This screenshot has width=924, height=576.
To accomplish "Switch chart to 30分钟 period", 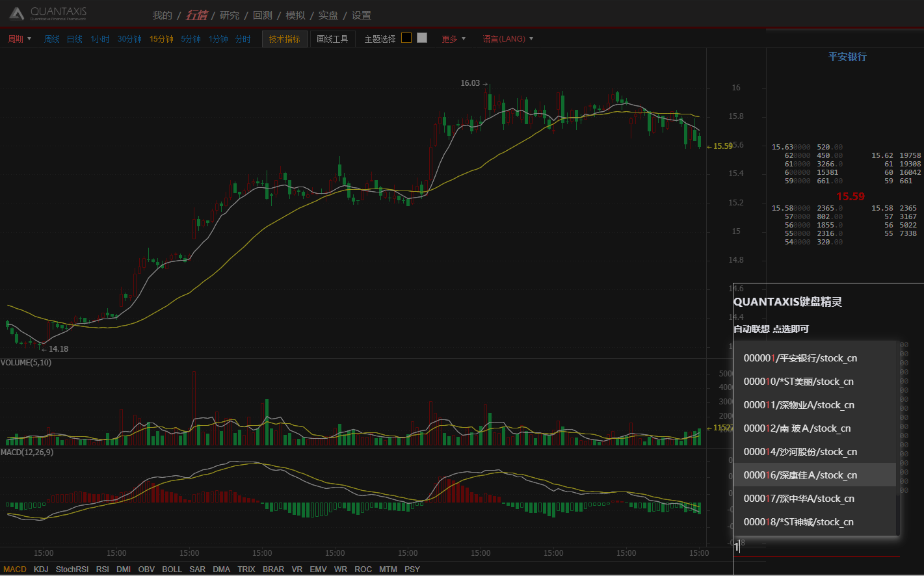I will click(x=129, y=39).
